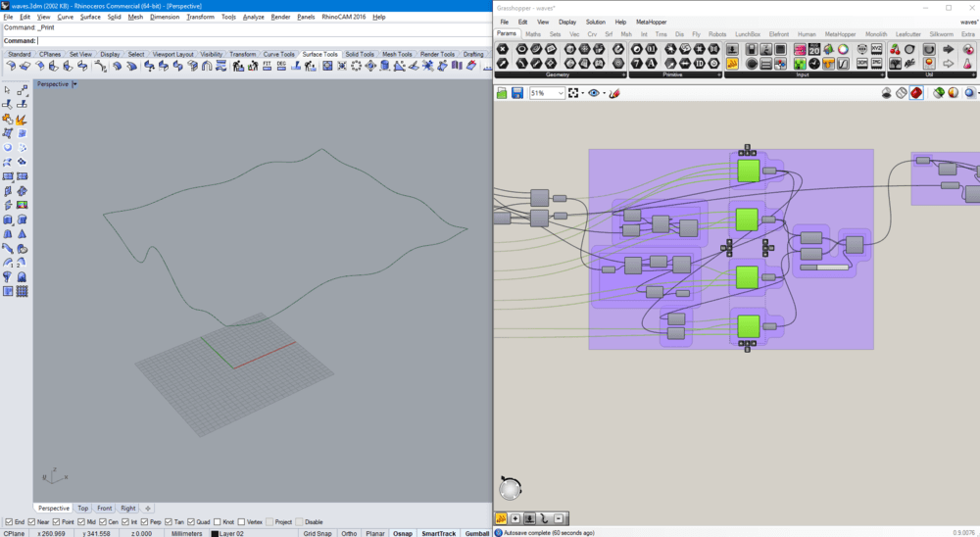
Task: Click the green creeper-face icon in Input panel
Action: point(800,63)
